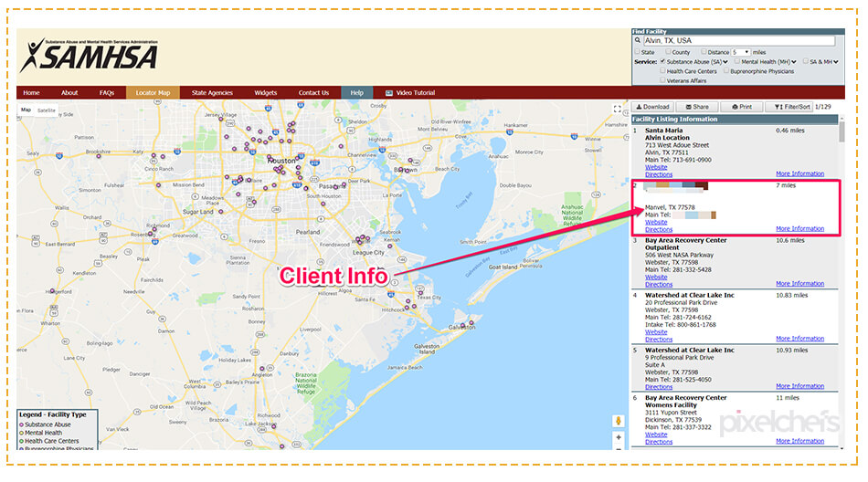
Task: Click the SAMHSA logo
Action: 90,56
